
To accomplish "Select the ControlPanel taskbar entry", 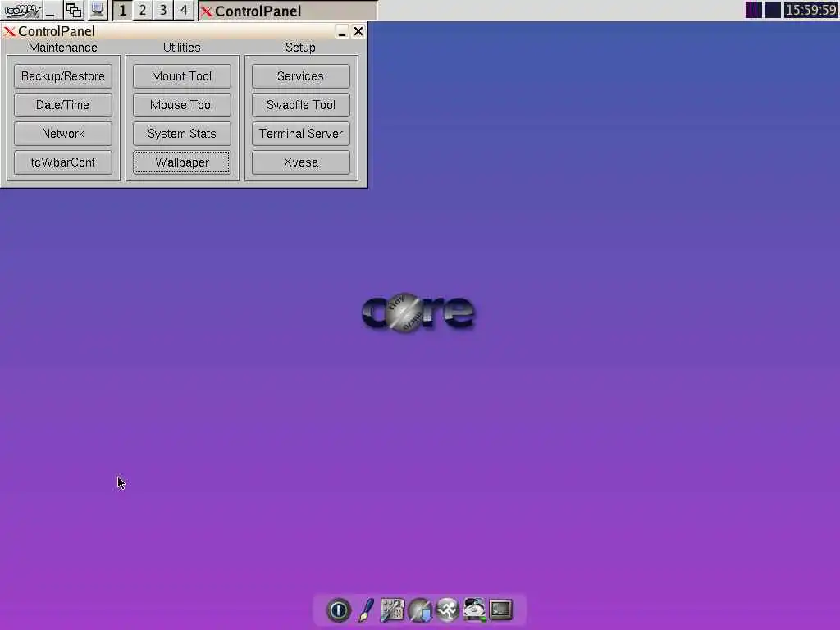I will pyautogui.click(x=288, y=11).
